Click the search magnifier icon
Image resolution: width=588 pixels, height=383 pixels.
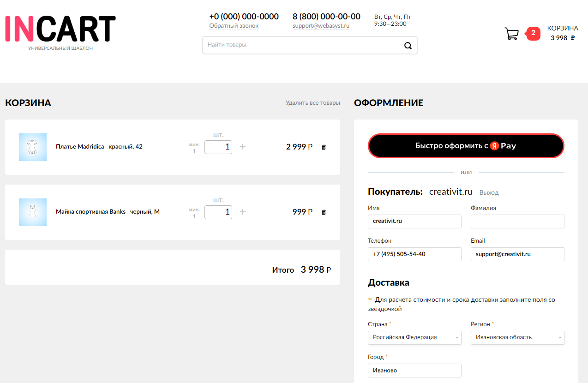pyautogui.click(x=408, y=45)
